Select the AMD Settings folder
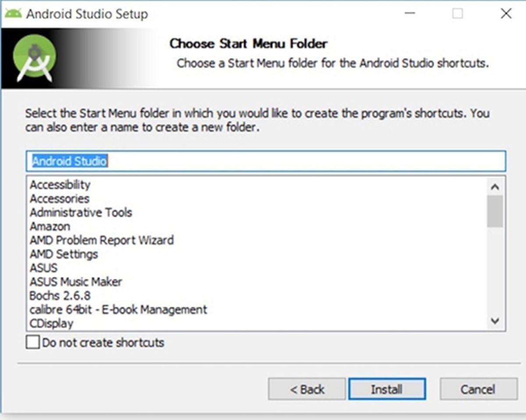The height and width of the screenshot is (420, 526). pos(63,254)
